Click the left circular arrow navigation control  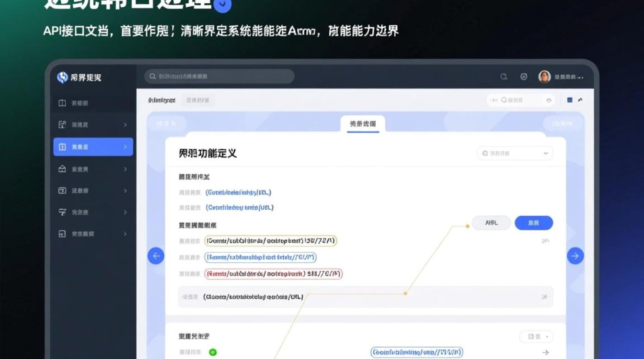point(156,256)
